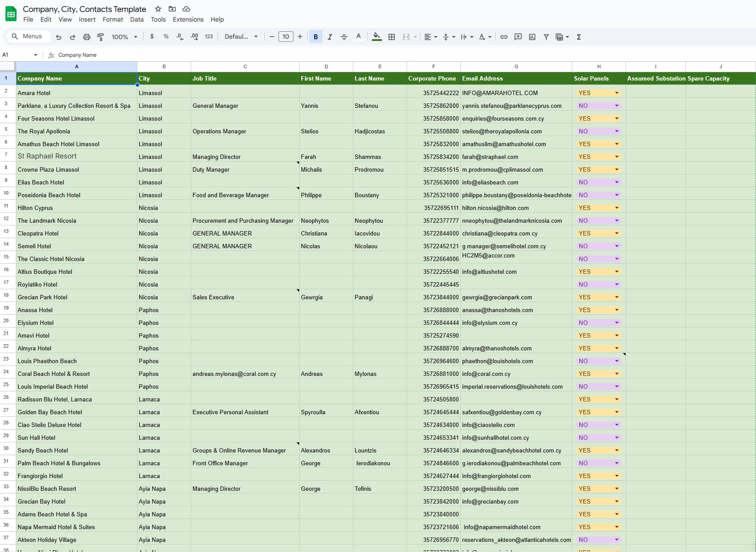Open the Format menu

113,19
